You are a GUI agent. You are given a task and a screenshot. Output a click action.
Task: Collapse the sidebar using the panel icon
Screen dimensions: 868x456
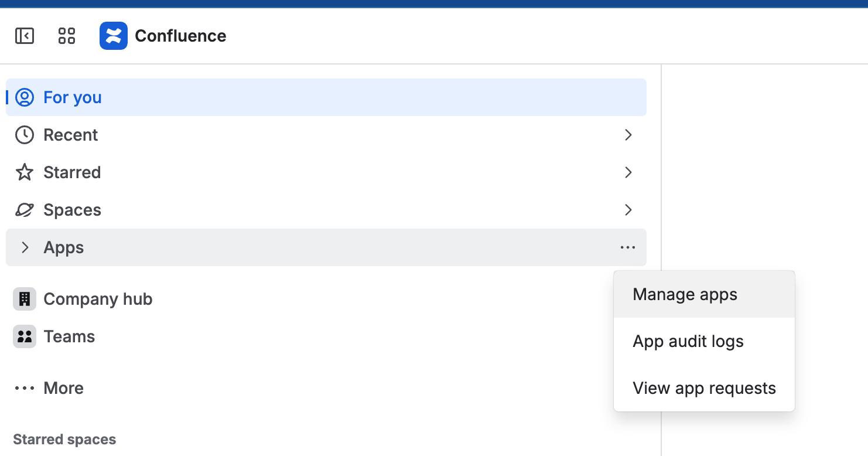[x=25, y=36]
